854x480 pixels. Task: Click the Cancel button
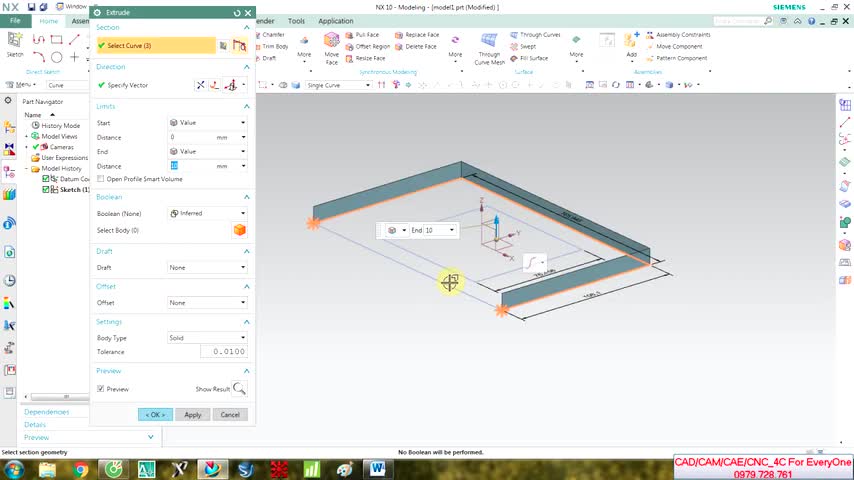230,415
